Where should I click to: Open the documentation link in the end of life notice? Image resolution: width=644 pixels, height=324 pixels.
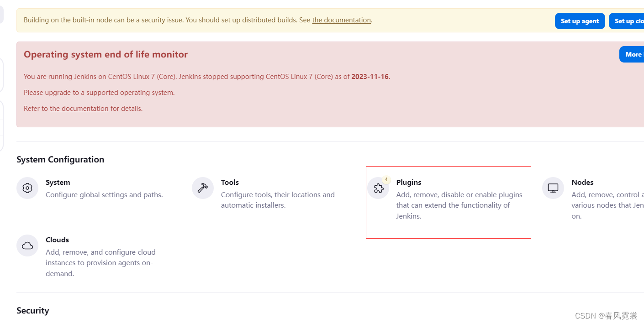(79, 109)
